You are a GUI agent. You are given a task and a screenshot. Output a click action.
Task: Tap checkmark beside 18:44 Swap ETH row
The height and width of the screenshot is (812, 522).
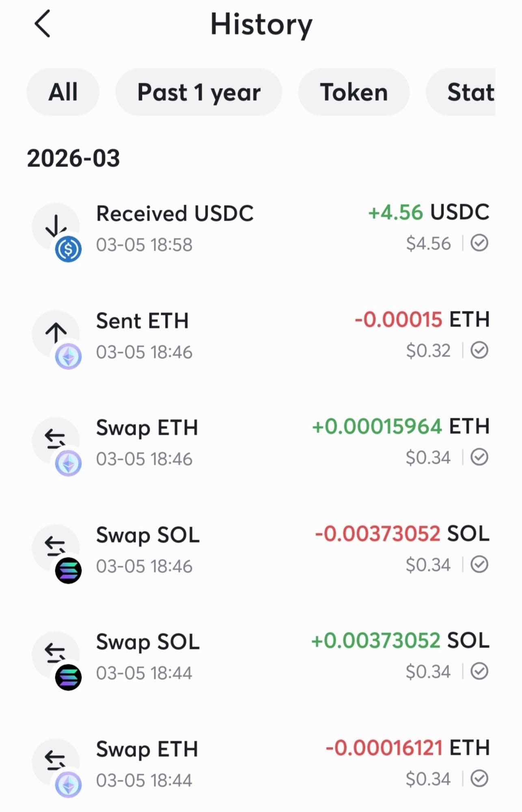coord(479,779)
